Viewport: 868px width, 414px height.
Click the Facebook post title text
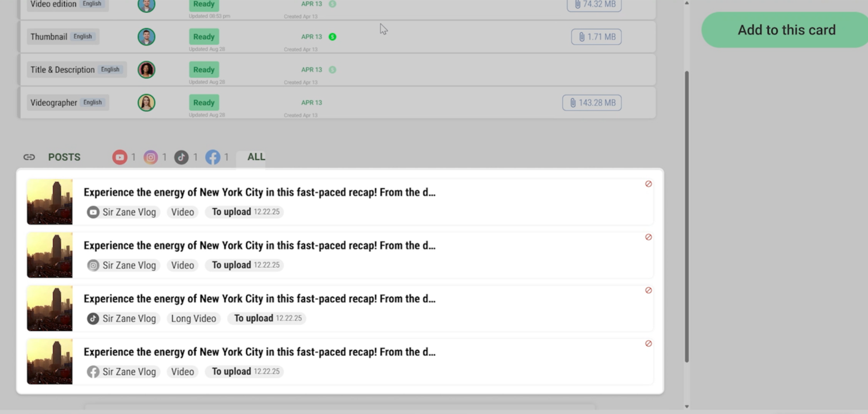tap(259, 352)
